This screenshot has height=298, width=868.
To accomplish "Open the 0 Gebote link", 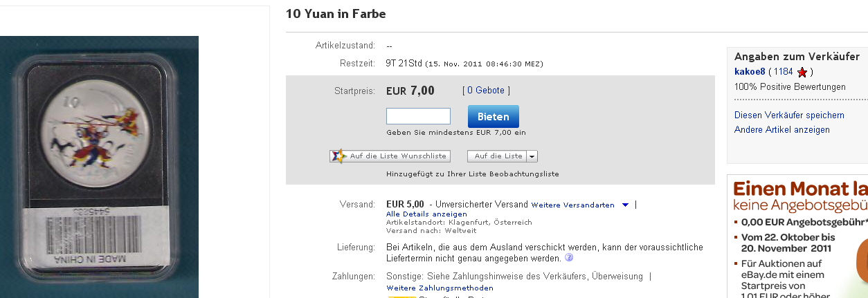I will (486, 91).
